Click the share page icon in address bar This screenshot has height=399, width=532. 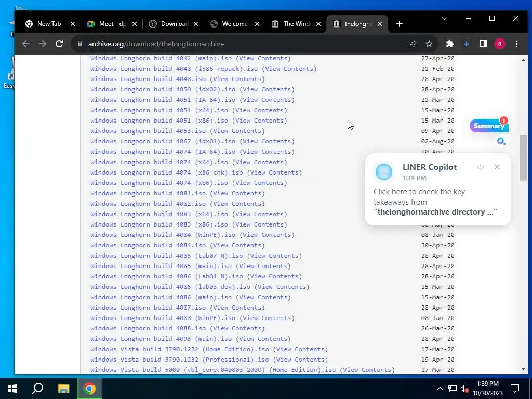pos(412,44)
